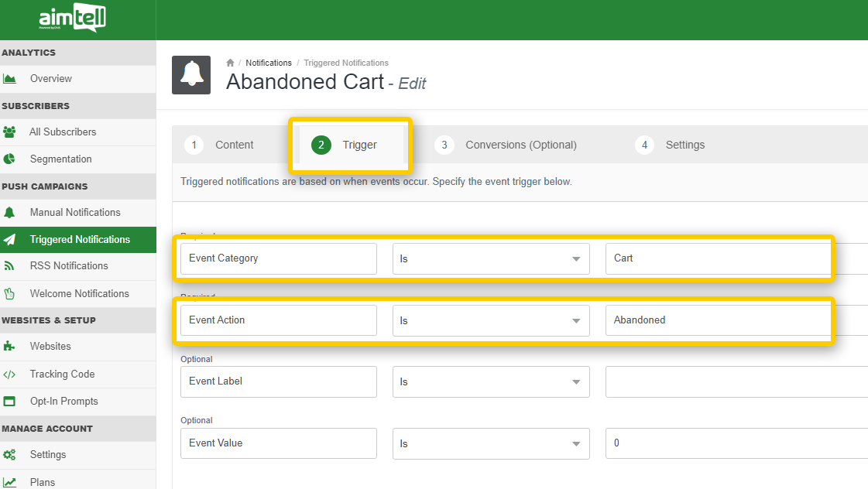
Task: Click the Aimtell logo
Action: coord(72,18)
